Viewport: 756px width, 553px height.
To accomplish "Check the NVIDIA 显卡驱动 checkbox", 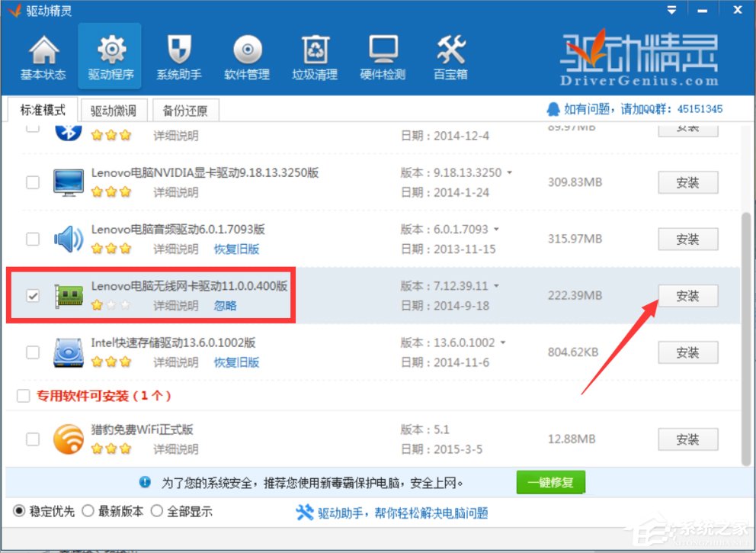I will tap(32, 182).
